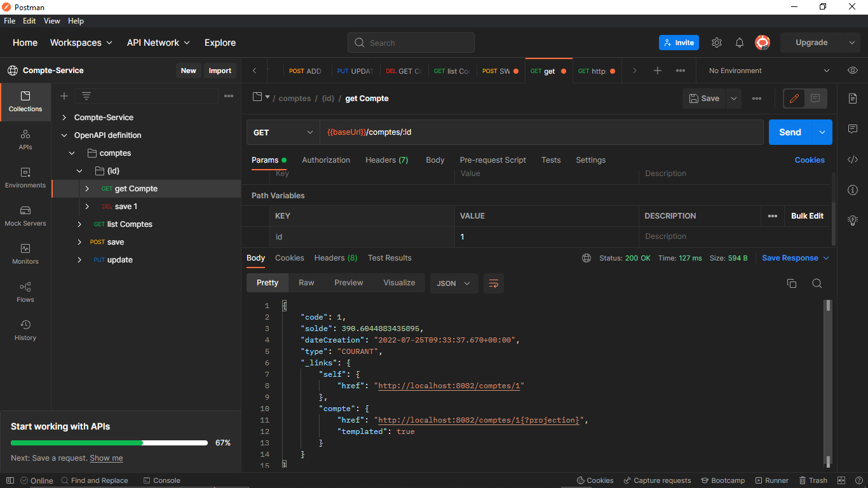Open the Flows sidebar panel
The height and width of the screenshot is (488, 868).
point(25,292)
